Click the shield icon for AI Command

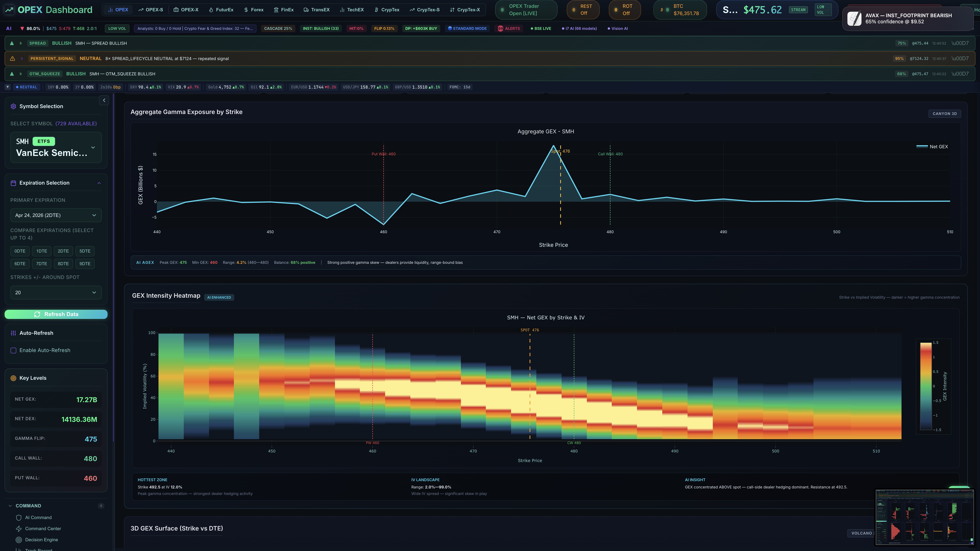[19, 518]
